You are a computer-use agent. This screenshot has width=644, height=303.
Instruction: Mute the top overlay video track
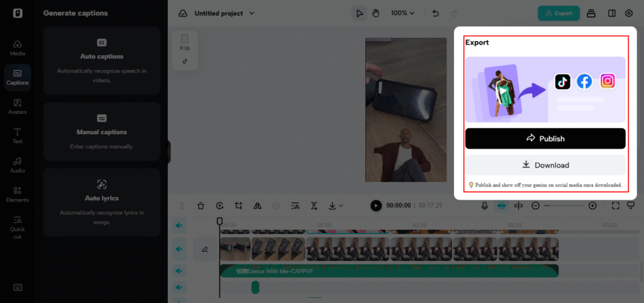coord(179,226)
